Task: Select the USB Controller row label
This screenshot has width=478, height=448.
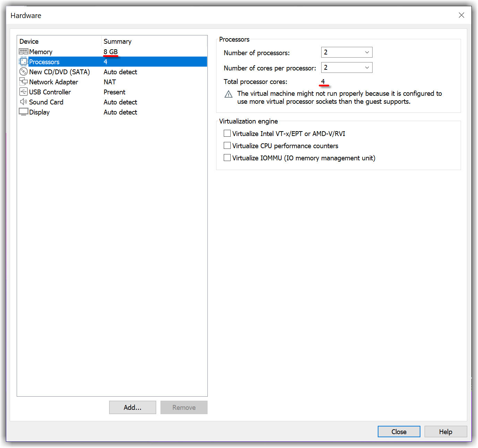Action: tap(50, 92)
